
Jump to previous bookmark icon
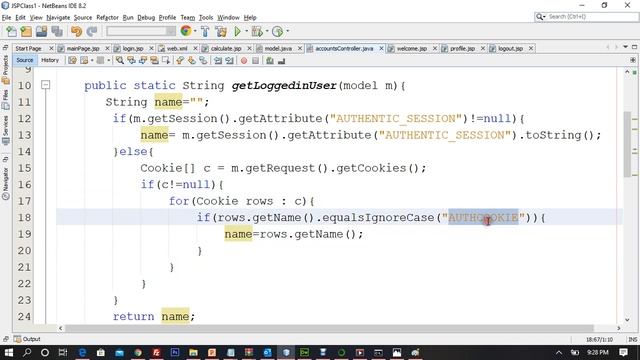point(180,61)
